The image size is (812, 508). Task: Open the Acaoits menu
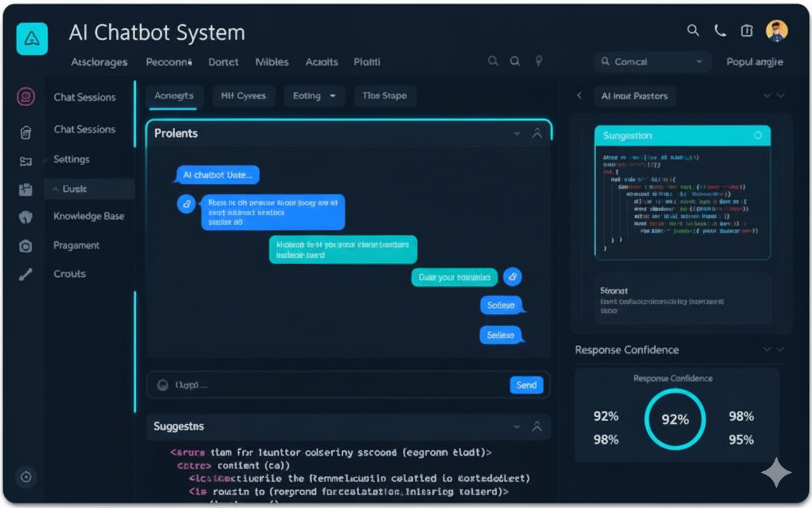point(322,62)
